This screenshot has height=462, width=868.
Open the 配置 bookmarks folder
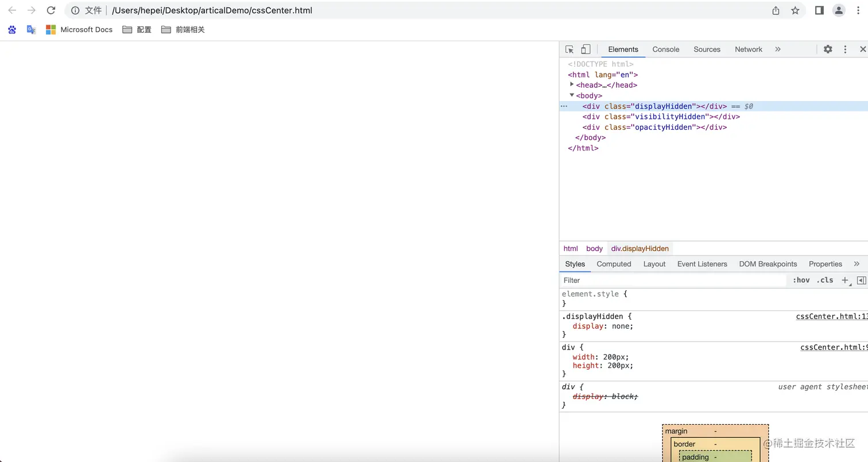click(137, 29)
